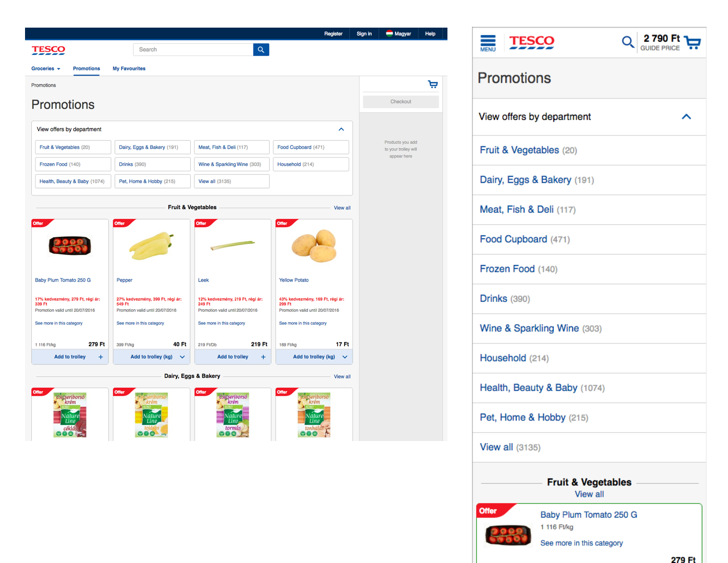Select Drinks (390) desktop filter
The height and width of the screenshot is (563, 728).
point(152,164)
